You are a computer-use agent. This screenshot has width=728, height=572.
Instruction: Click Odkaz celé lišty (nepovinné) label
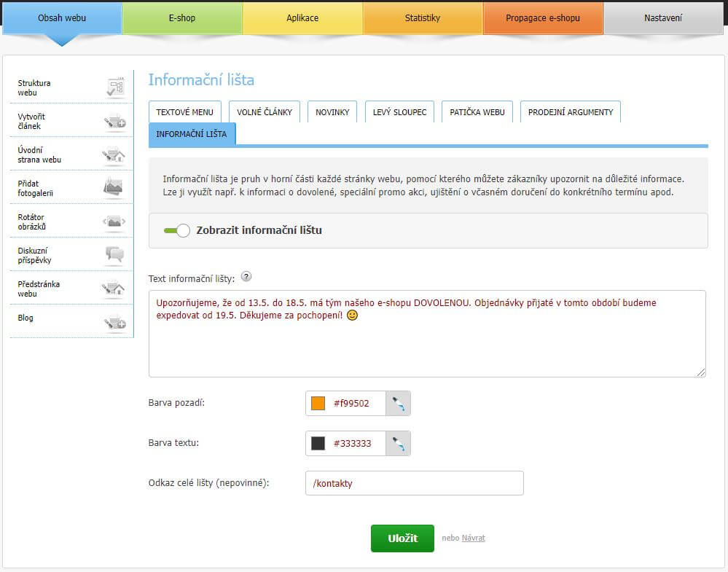208,483
